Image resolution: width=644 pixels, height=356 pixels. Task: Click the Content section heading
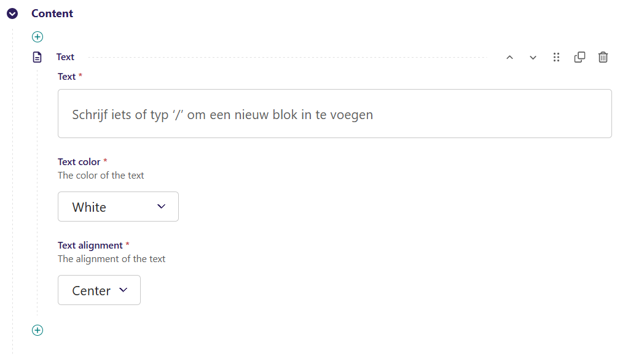coord(52,14)
